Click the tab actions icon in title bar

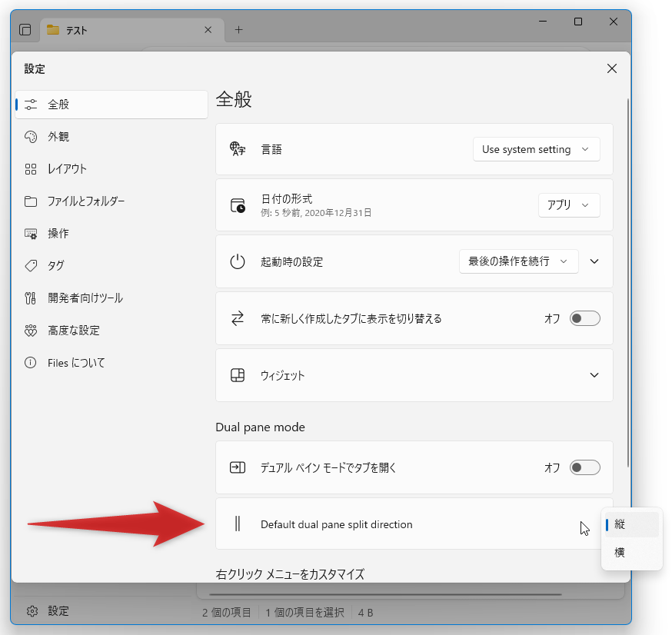[25, 29]
